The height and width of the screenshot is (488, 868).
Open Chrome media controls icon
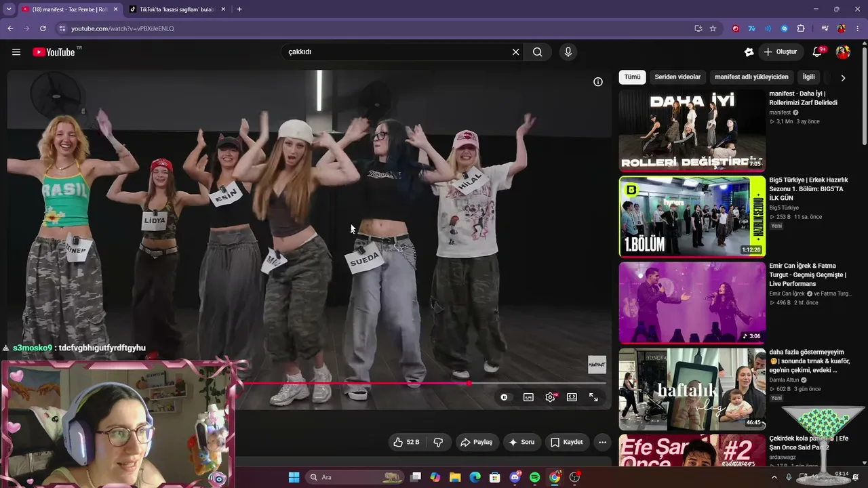tap(825, 28)
